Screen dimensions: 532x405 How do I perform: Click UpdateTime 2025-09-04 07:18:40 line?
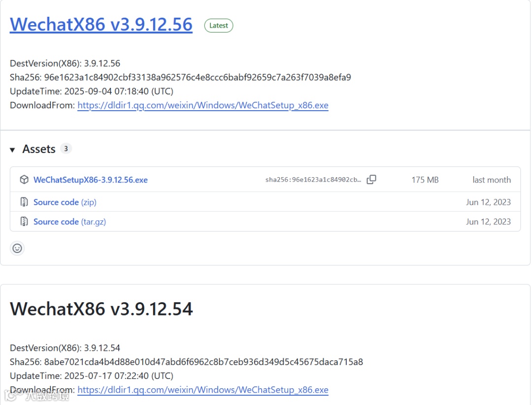tap(92, 92)
